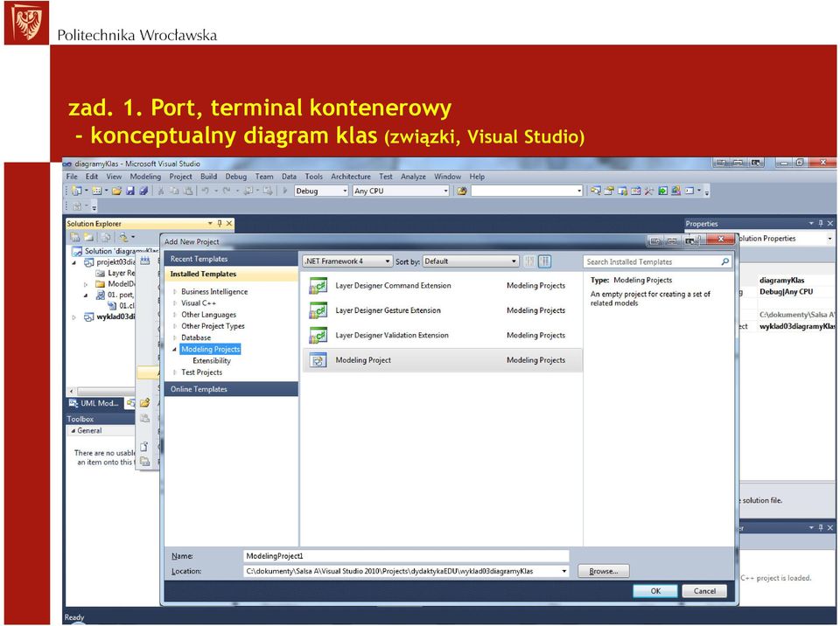Click Add New Item toolbar icon

tap(97, 191)
